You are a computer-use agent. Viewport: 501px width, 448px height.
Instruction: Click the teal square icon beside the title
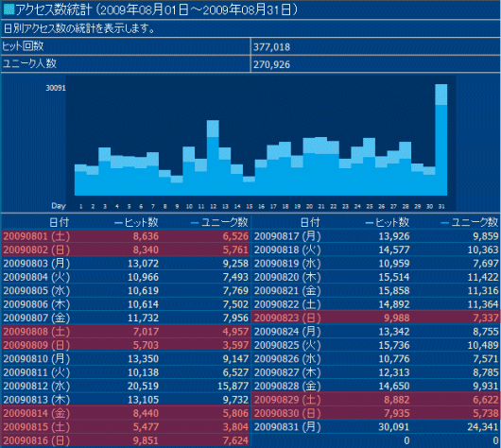(9, 9)
